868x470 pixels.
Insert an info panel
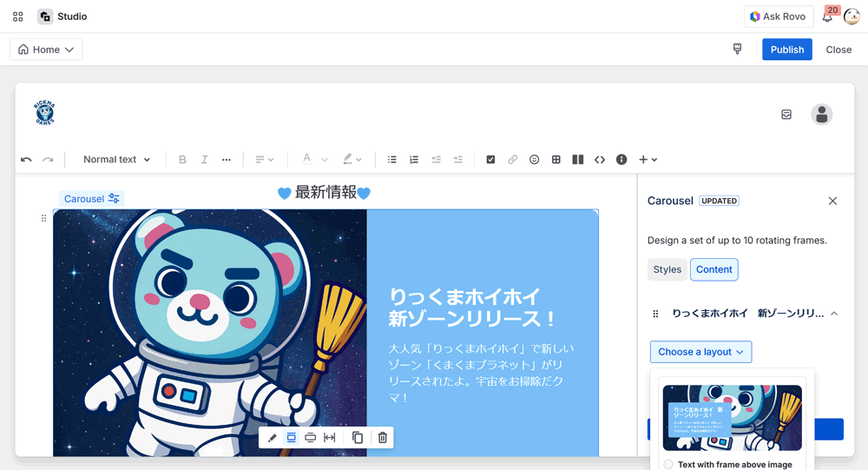pos(621,160)
